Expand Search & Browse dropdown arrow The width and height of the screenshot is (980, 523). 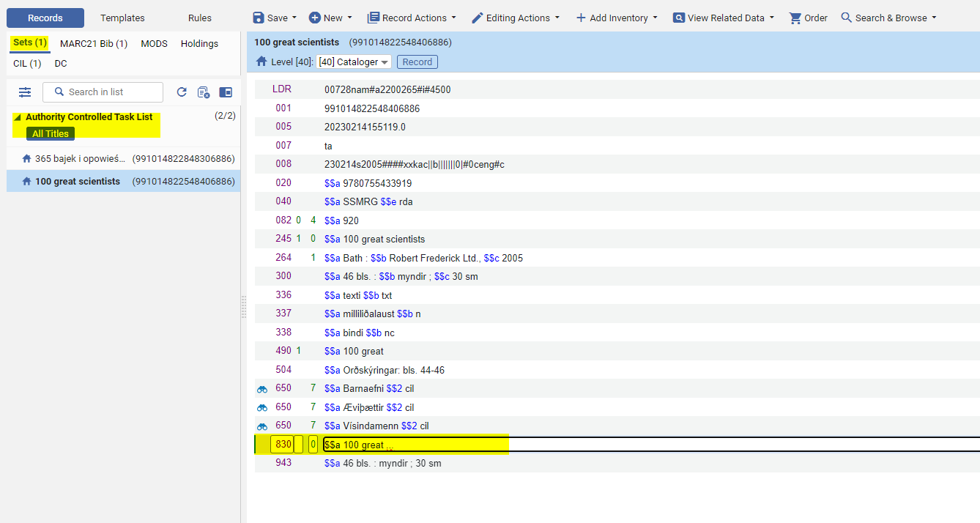(x=934, y=18)
